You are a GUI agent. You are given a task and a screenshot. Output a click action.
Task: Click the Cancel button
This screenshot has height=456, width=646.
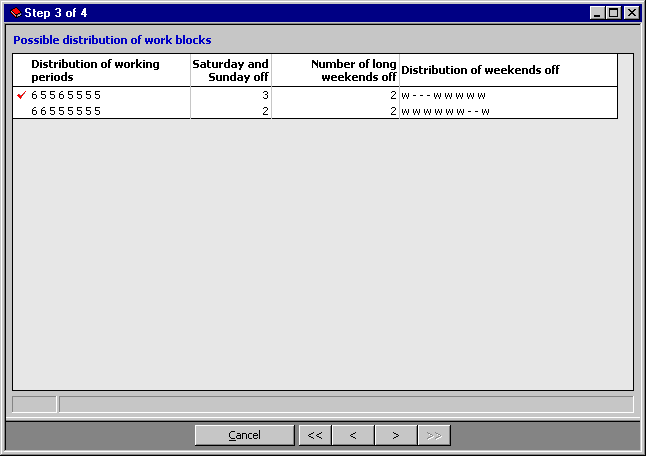[245, 435]
